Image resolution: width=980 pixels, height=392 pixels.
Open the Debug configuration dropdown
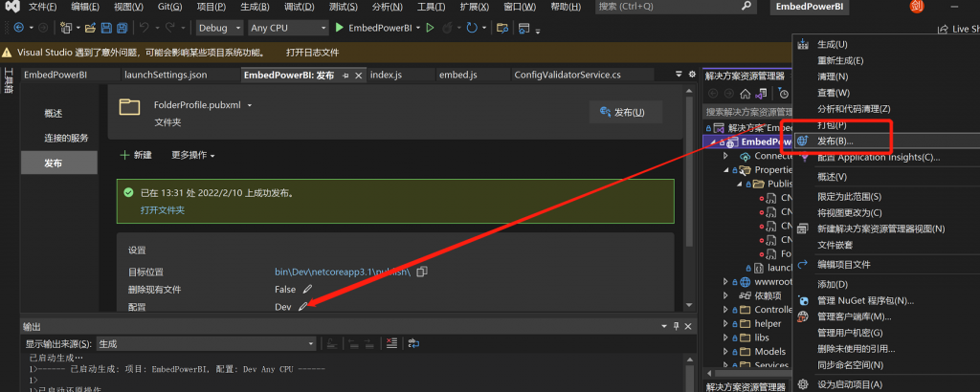(x=219, y=28)
